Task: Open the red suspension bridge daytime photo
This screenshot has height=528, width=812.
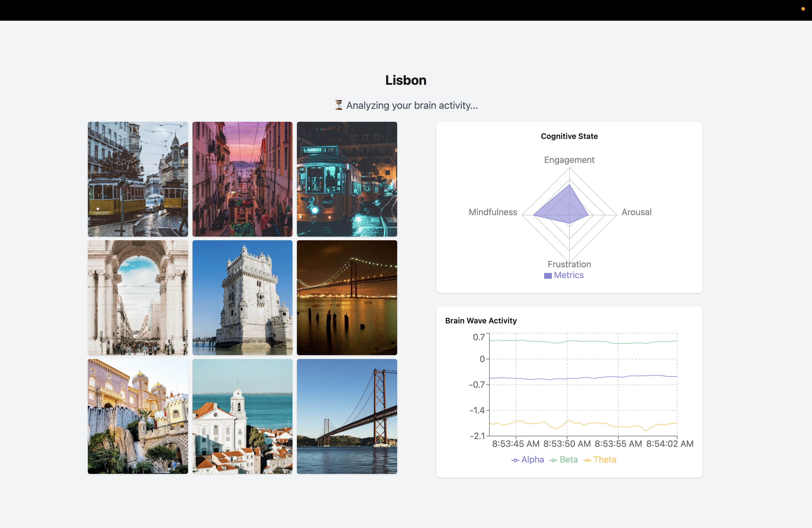Action: (x=347, y=416)
